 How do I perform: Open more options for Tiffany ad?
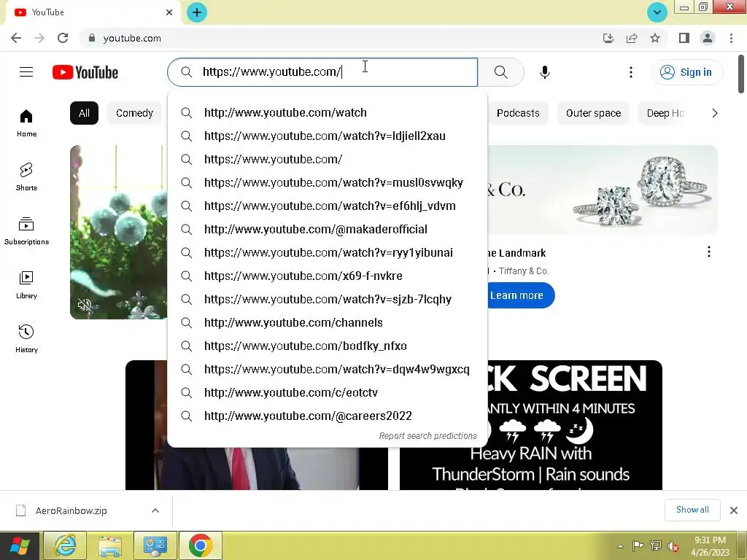coord(709,252)
